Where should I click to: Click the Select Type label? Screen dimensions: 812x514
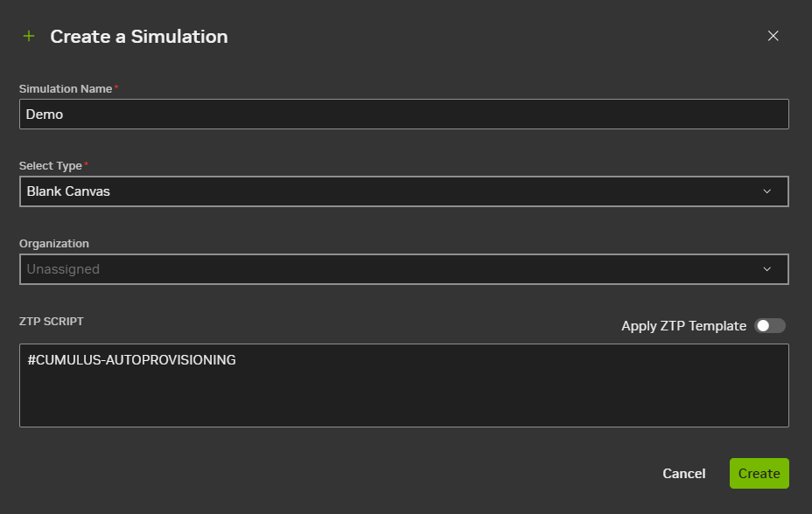pos(51,166)
